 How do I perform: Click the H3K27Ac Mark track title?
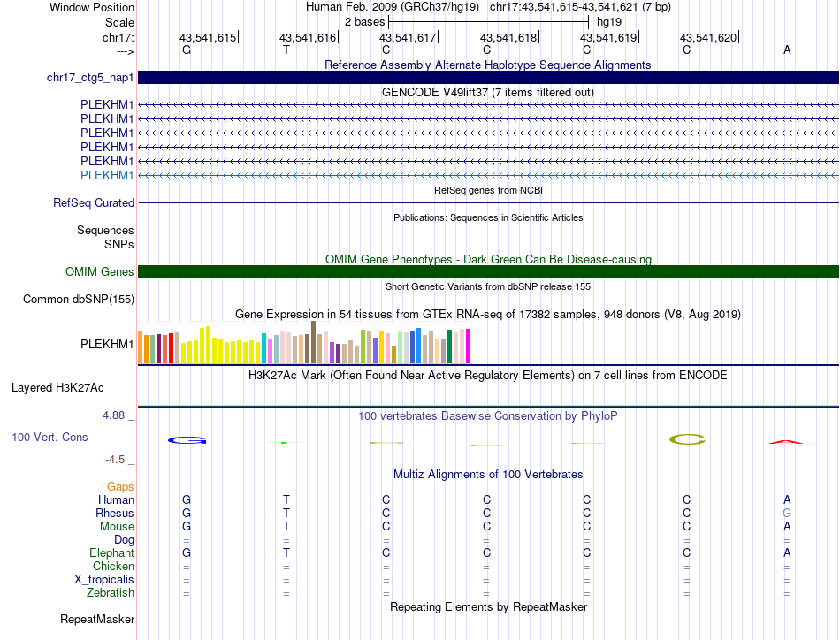point(488,376)
